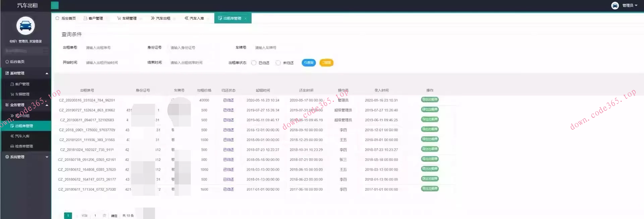
Task: Click return time 2018-12-29 00:00:00
Action: 306,140
